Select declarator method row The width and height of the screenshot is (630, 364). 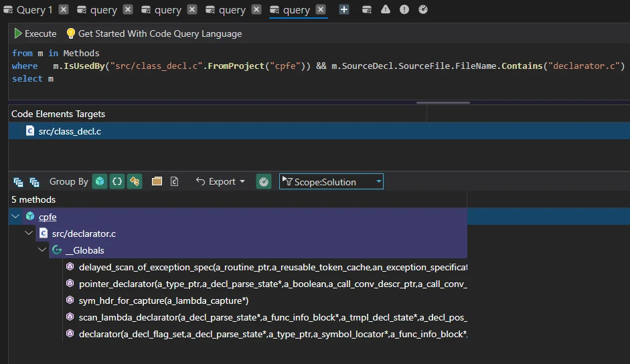coord(266,334)
